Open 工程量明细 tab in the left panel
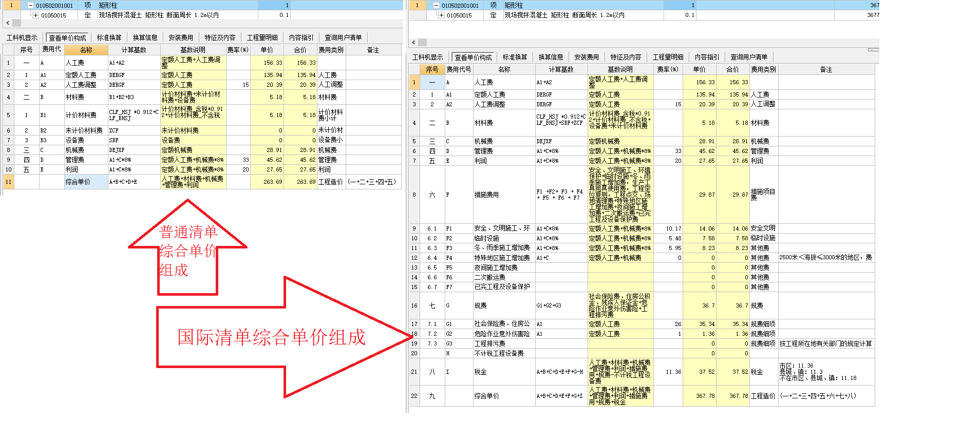 (262, 37)
